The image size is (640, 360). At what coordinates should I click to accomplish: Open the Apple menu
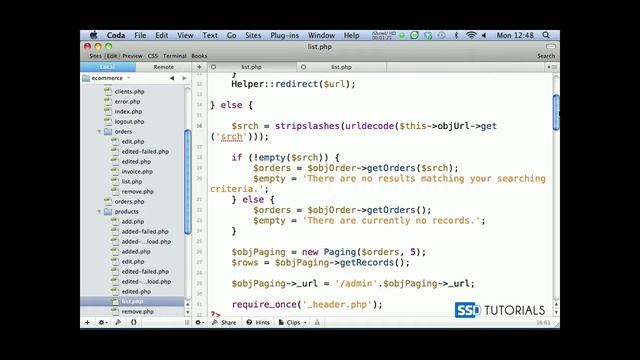93,36
